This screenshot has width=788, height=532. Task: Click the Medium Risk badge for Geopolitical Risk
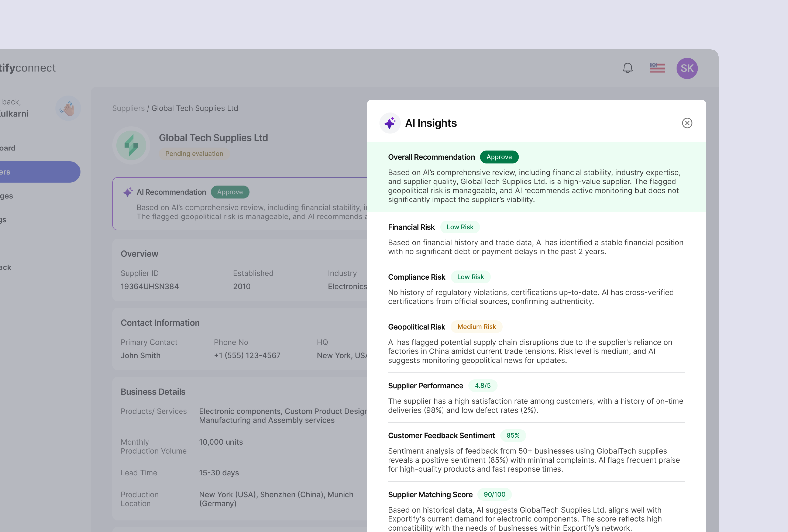pyautogui.click(x=476, y=327)
